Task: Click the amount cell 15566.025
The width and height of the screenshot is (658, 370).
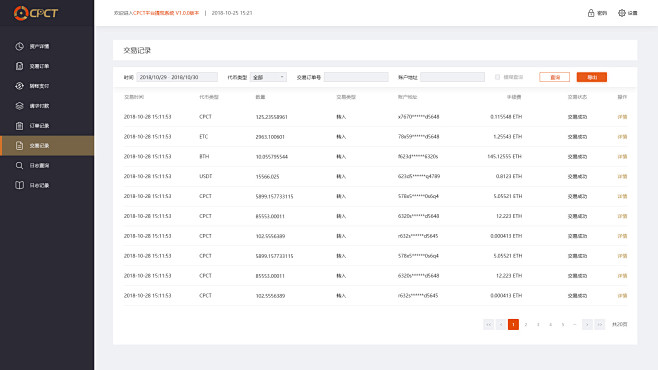Action: point(267,177)
